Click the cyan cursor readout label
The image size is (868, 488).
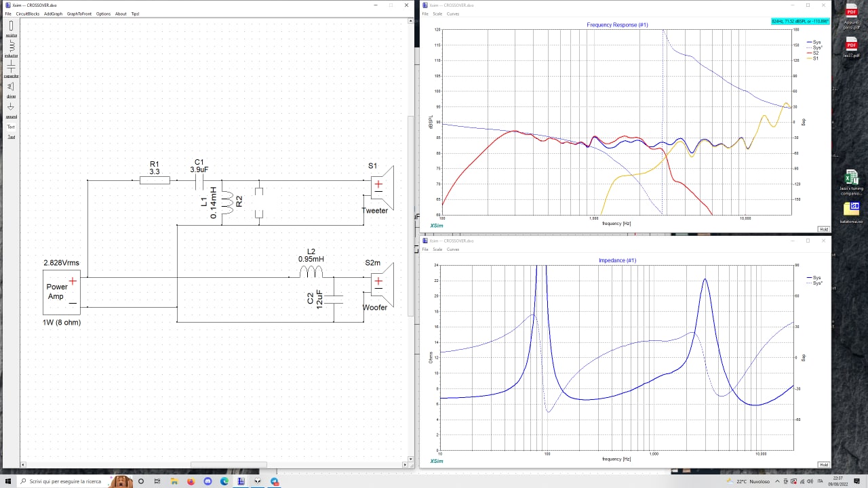(x=800, y=22)
